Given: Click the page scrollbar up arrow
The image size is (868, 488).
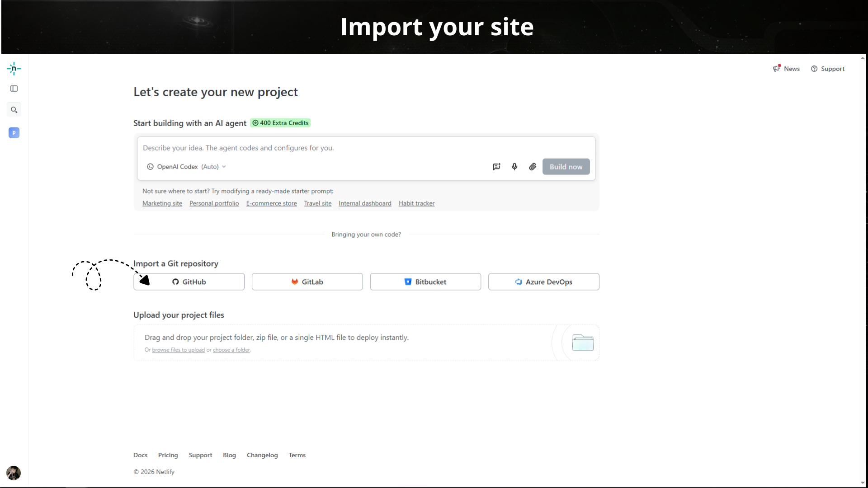Looking at the screenshot, I should pyautogui.click(x=863, y=58).
